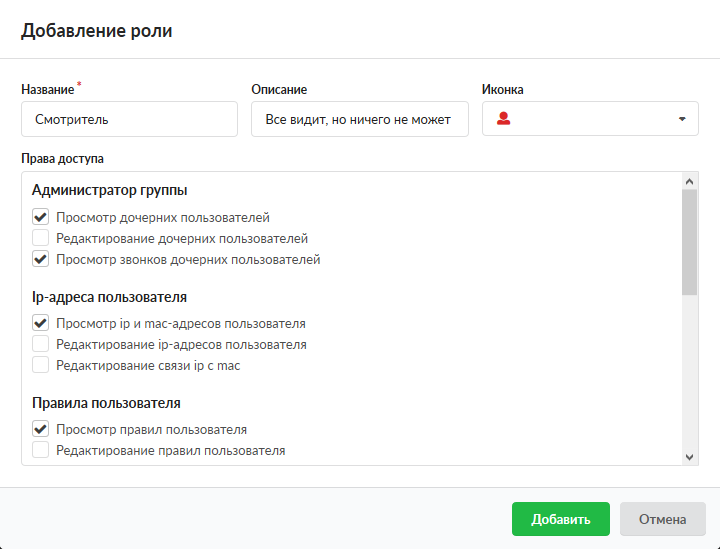Uncheck Просмотр правил пользователя checkbox
This screenshot has height=549, width=720.
pos(41,429)
